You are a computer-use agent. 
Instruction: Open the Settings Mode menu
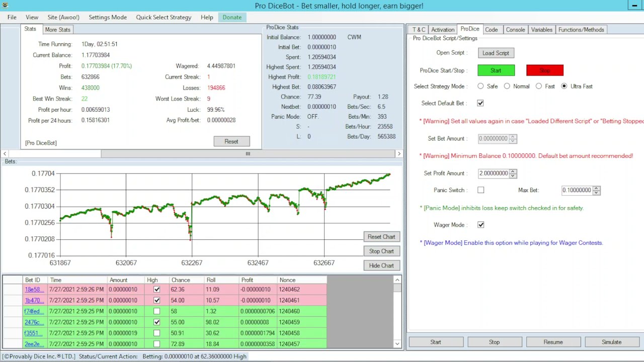point(108,17)
